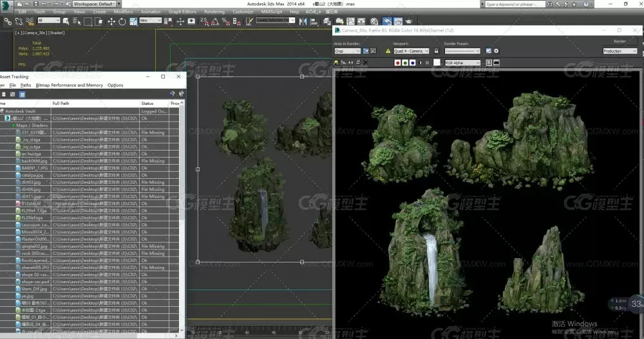644x339 pixels.
Task: Select the back06M.jpg asset row
Action: (x=90, y=161)
